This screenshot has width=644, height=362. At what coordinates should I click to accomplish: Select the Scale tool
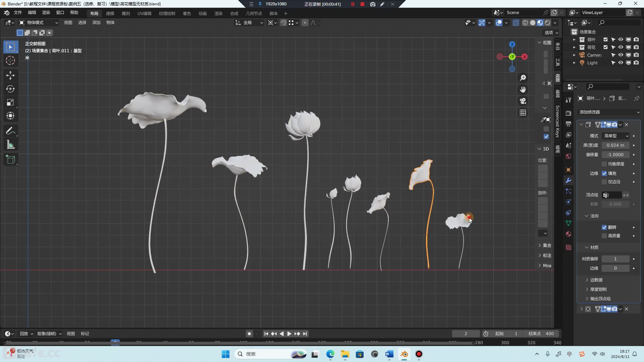coord(10,102)
